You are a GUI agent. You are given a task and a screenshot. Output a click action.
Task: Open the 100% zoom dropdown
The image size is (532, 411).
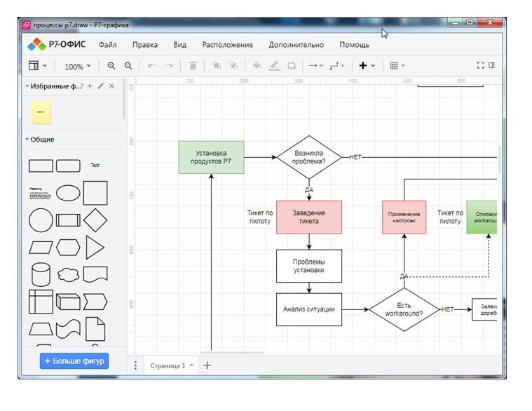click(x=78, y=67)
